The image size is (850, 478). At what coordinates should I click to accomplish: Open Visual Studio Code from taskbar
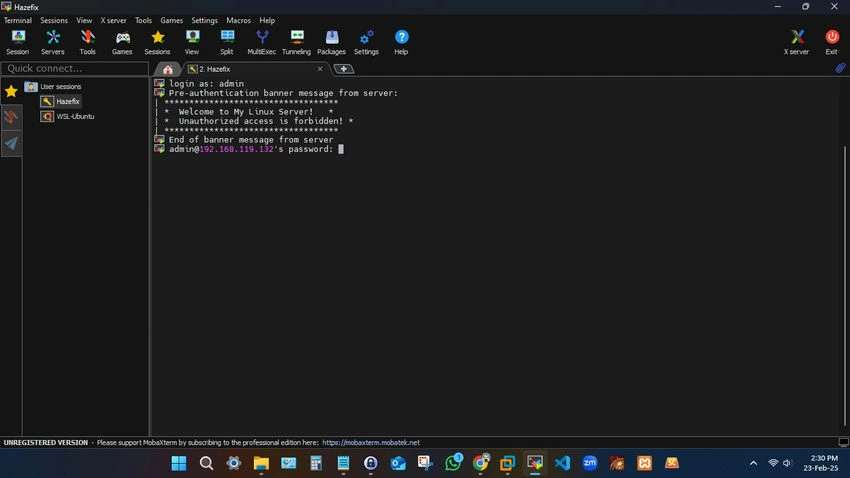(563, 463)
